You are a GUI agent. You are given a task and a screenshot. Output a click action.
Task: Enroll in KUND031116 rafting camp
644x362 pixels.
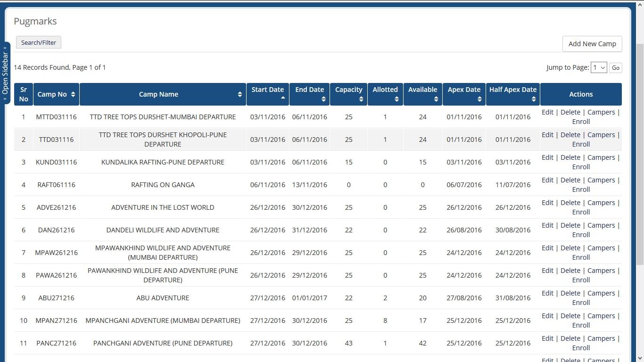click(581, 167)
